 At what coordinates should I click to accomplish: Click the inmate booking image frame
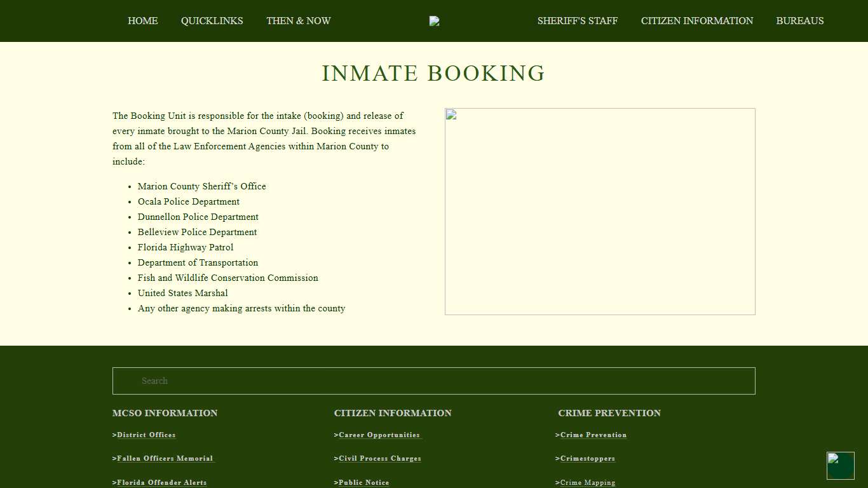[599, 211]
